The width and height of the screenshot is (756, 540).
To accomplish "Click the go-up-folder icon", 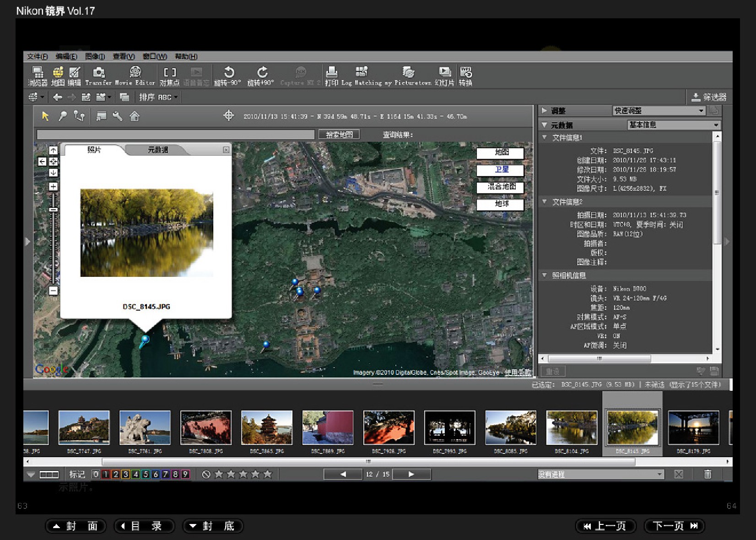I will coord(86,97).
